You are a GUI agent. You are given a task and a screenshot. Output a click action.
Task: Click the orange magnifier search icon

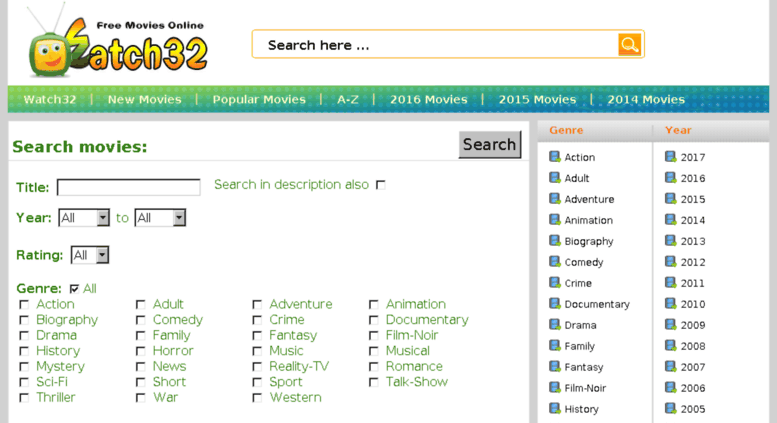point(629,44)
